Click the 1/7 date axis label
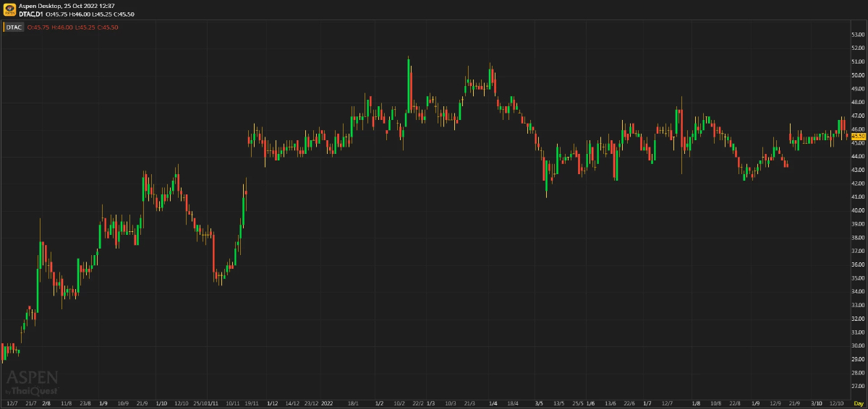 tap(647, 402)
